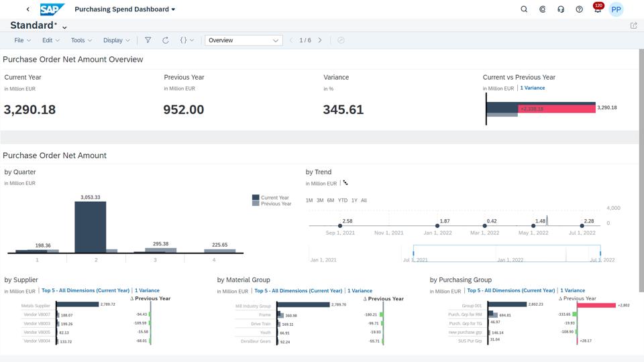Image resolution: width=644 pixels, height=362 pixels.
Task: Click 1 Variance link in Current vs Previous Year
Action: 532,88
